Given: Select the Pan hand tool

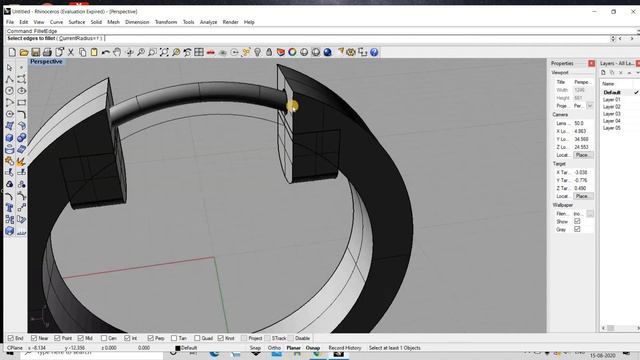Looking at the screenshot, I should (117, 52).
